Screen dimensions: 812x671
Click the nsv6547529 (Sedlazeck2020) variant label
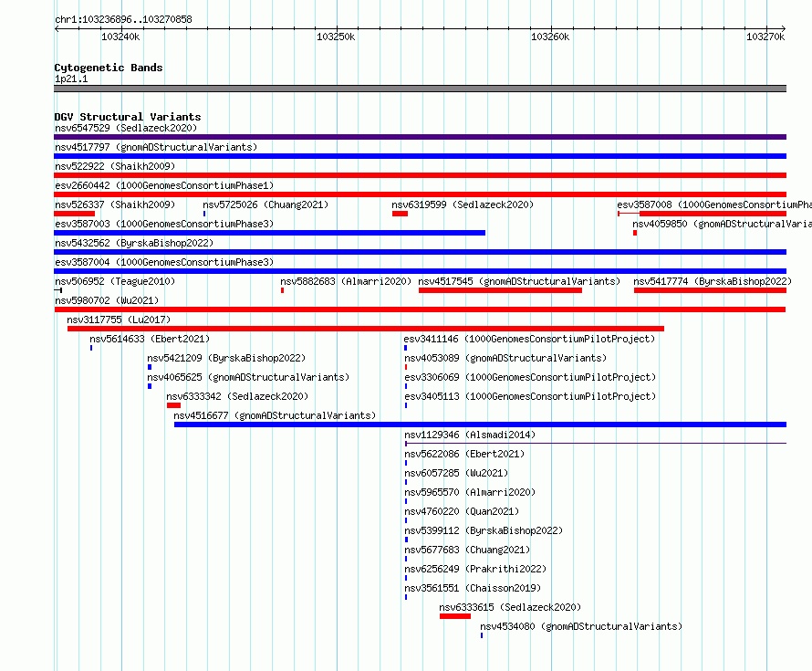[x=126, y=128]
